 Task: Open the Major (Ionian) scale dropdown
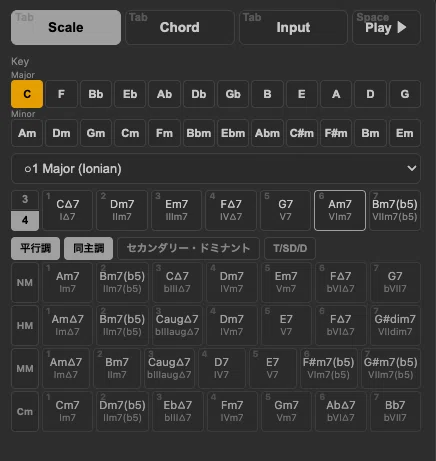216,169
